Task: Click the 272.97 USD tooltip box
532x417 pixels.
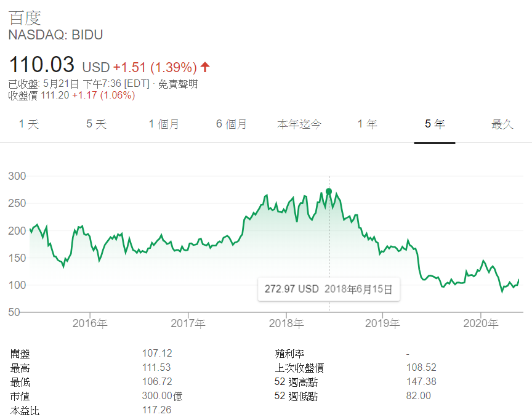Action: [329, 289]
